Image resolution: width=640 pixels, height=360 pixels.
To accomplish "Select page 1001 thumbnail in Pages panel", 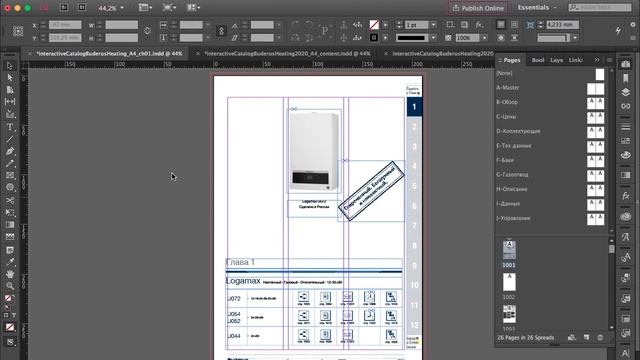I will 509,250.
